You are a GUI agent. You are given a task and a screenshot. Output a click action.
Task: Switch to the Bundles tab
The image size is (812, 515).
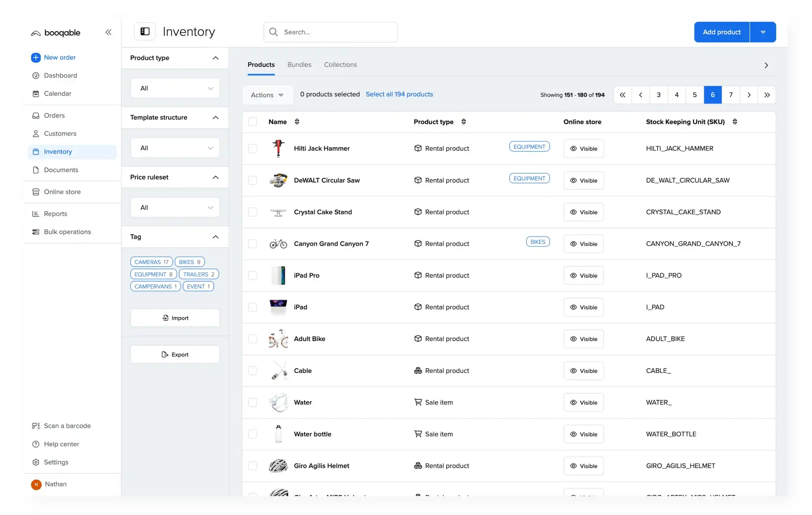click(299, 64)
